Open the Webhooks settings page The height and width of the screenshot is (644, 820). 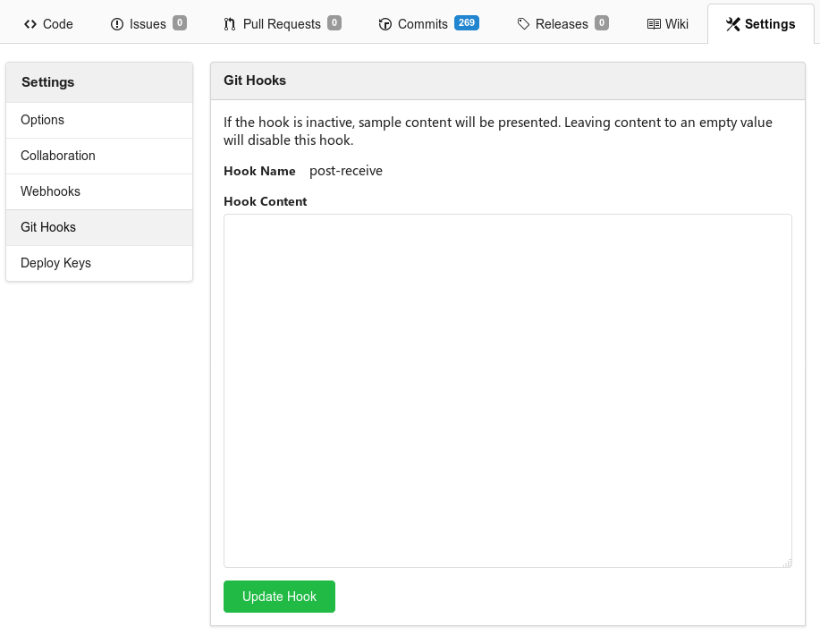50,191
